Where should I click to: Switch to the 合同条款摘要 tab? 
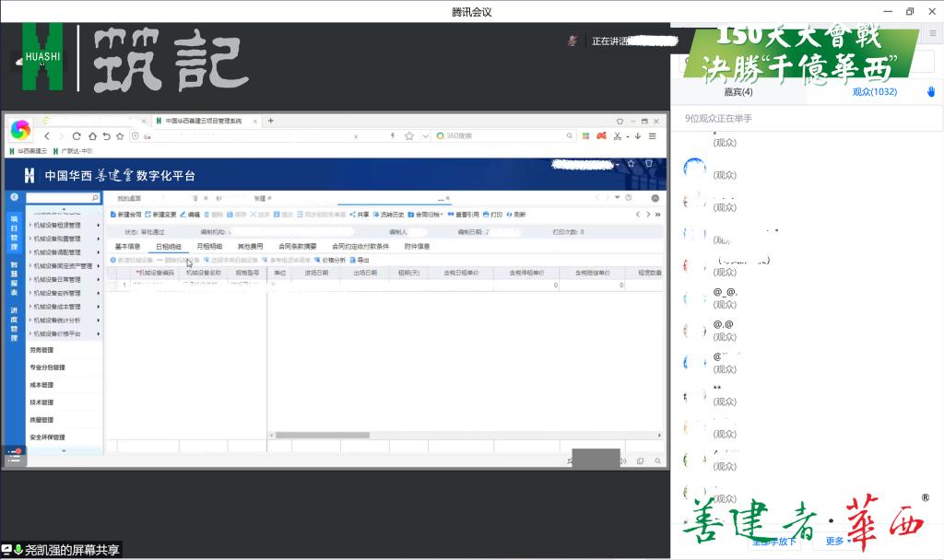[x=297, y=247]
